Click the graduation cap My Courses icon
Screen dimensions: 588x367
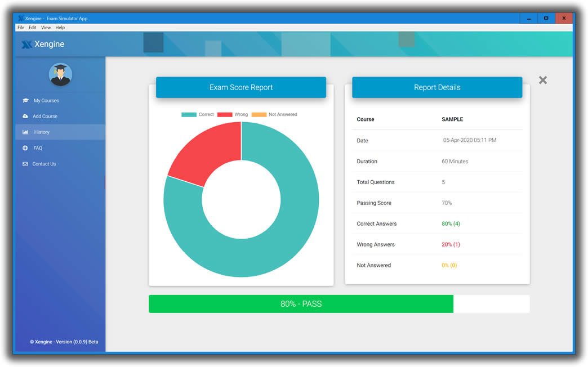25,101
